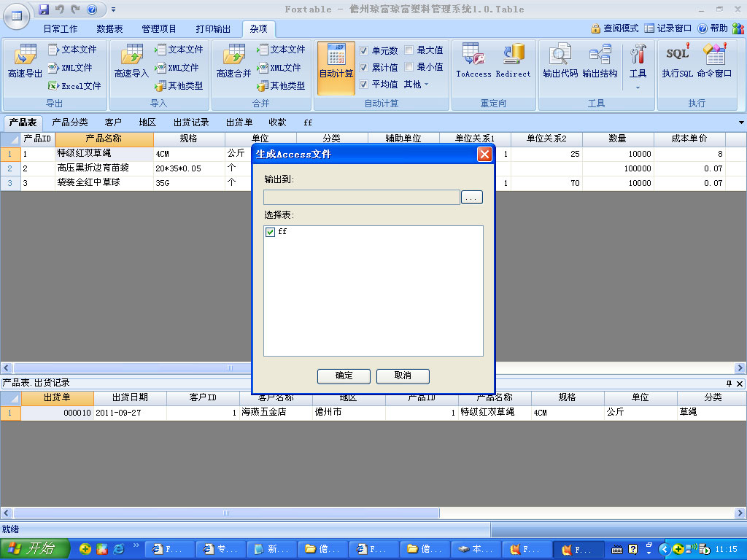747x560 pixels.
Task: Switch to the 产品分类 table tab
Action: tap(70, 122)
